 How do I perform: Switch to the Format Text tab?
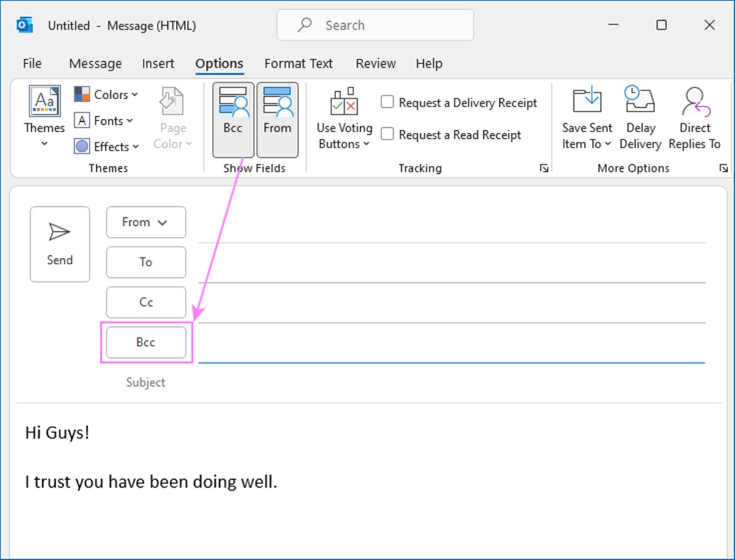298,64
